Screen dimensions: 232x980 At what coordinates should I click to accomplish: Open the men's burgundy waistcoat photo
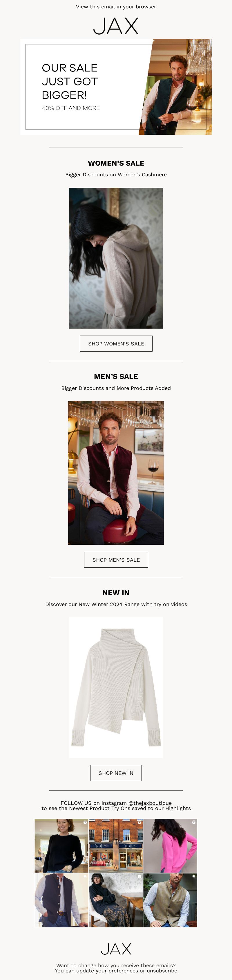116,472
